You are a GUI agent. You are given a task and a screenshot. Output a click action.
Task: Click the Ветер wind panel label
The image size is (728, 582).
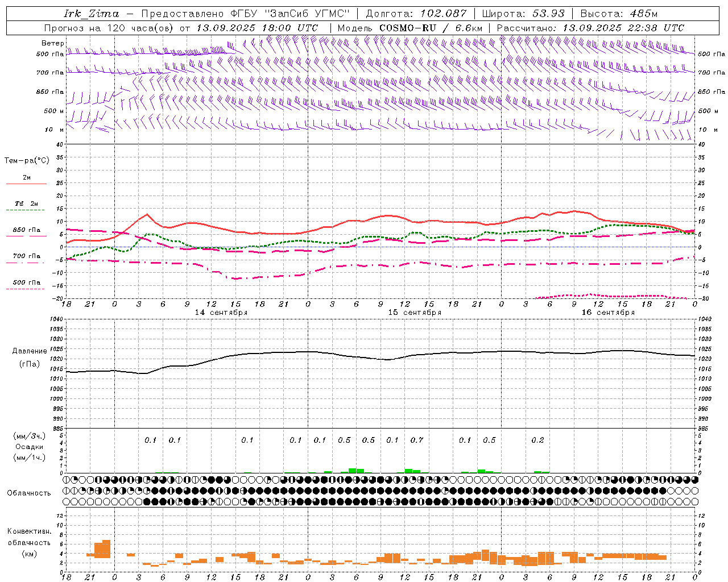coord(52,43)
